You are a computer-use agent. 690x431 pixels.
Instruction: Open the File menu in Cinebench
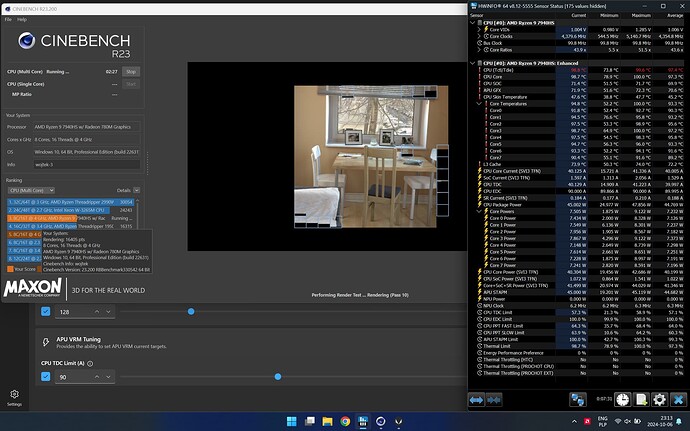(x=8, y=19)
